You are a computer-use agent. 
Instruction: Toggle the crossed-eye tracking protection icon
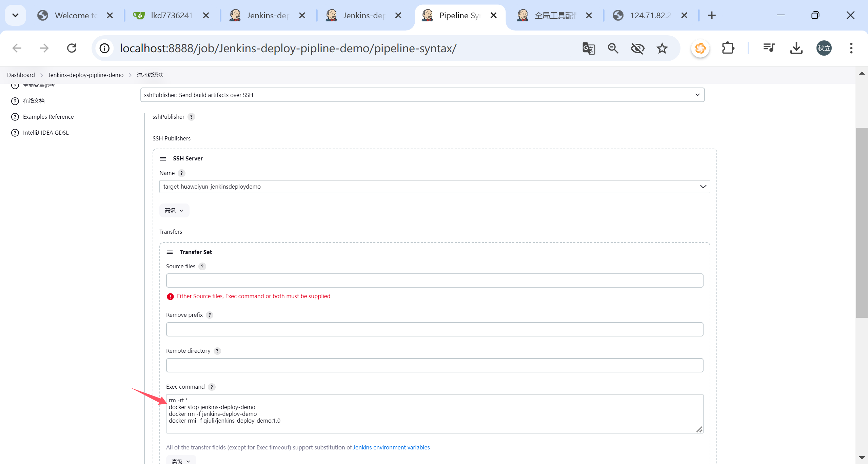click(637, 48)
